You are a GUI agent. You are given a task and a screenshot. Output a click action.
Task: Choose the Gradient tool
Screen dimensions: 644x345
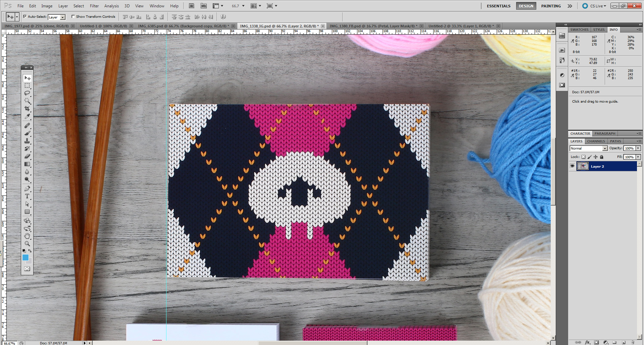tap(27, 164)
